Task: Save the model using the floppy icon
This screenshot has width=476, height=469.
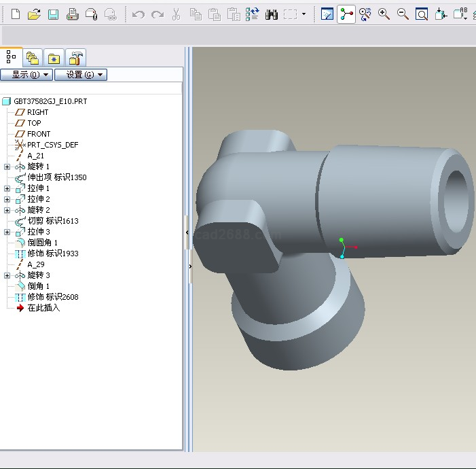Action: [53, 14]
